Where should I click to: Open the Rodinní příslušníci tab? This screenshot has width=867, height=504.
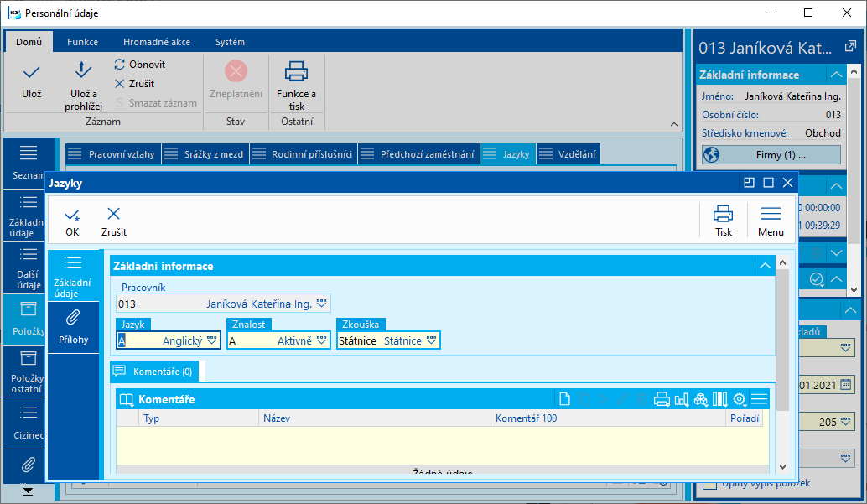(304, 154)
